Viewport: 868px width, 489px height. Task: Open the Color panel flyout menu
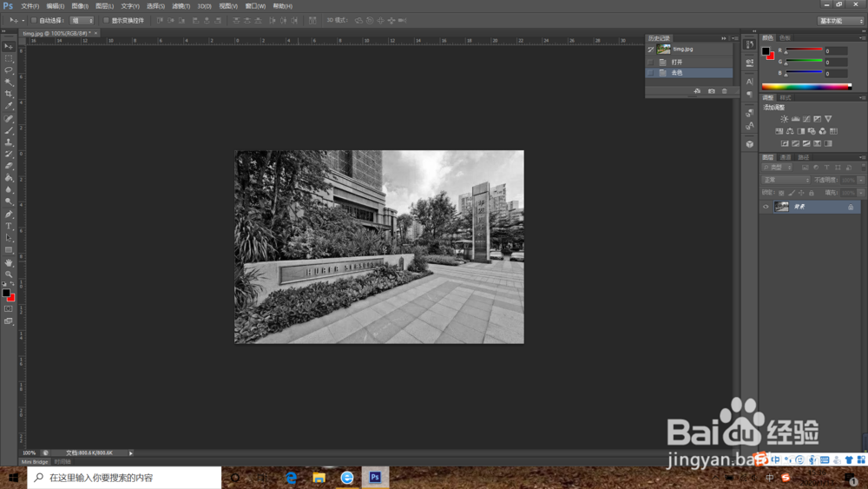(862, 37)
